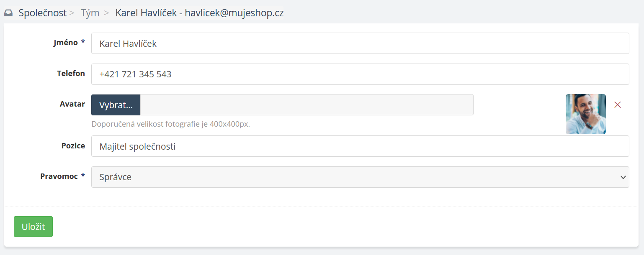Go to the Společnost breadcrumb link

[42, 13]
